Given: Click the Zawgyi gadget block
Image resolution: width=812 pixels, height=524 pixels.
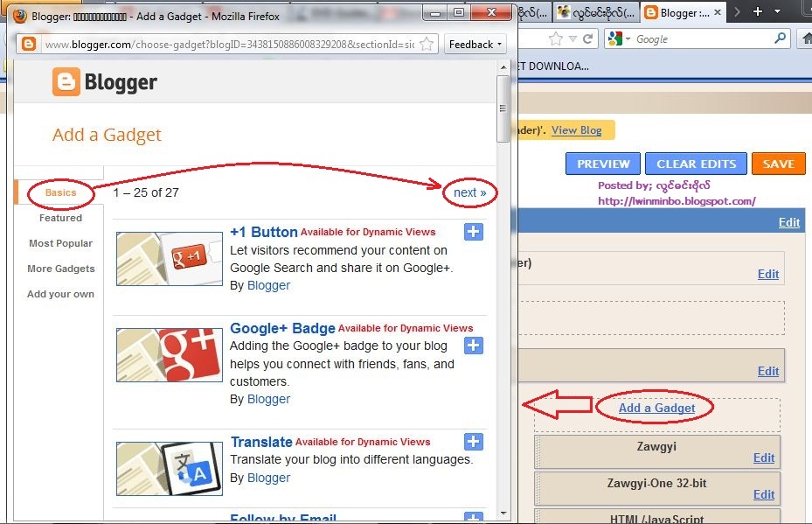Looking at the screenshot, I should tap(657, 452).
